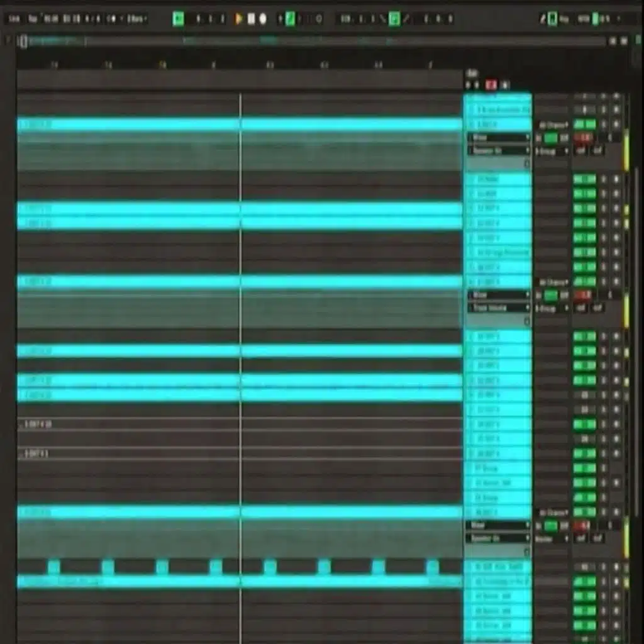Open the Track Volume automation parameter dropdown
Screen dimensions: 644x644
(498, 308)
